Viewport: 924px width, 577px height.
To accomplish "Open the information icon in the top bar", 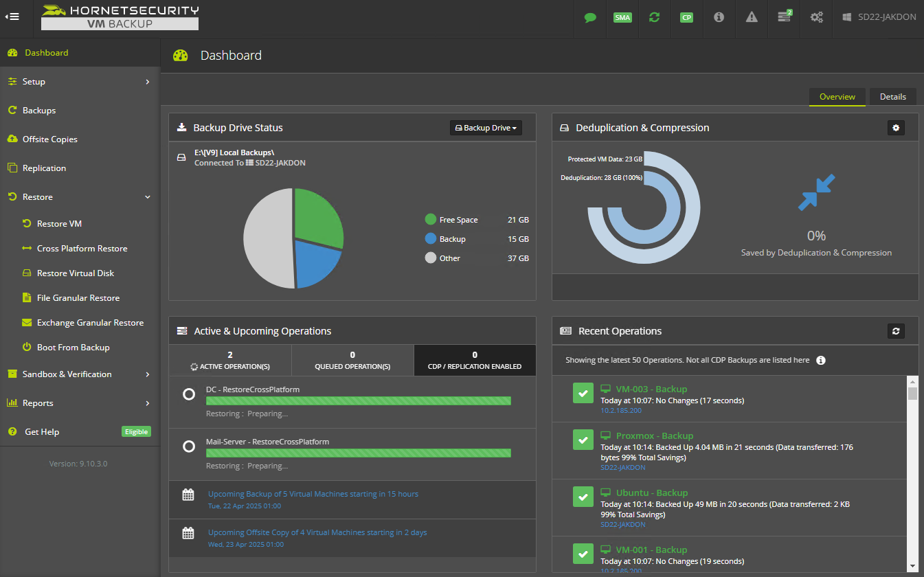I will click(719, 17).
